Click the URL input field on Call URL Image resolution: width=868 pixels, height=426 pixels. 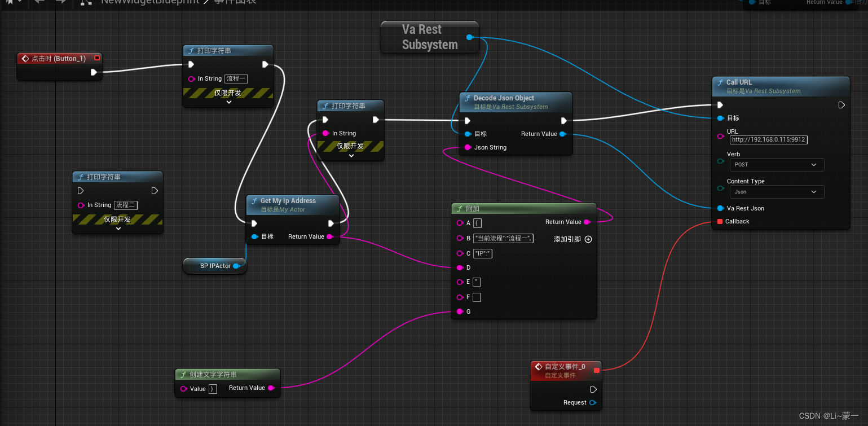tap(768, 139)
